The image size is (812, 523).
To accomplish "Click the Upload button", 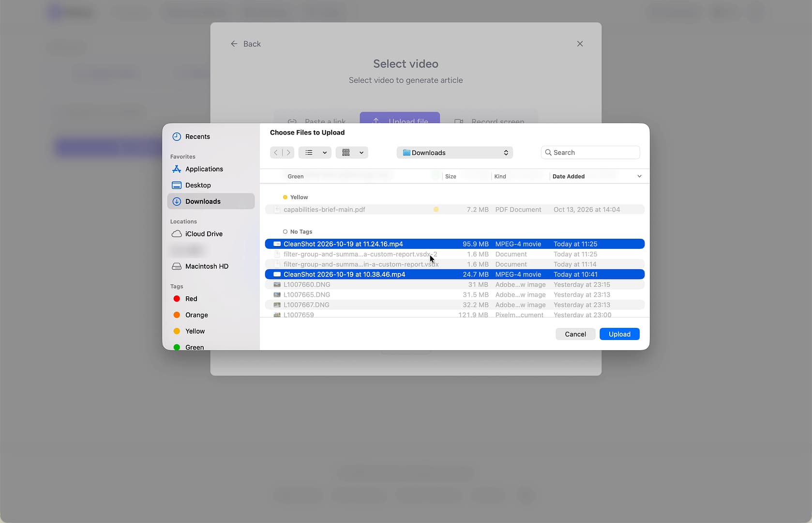I will pos(619,334).
